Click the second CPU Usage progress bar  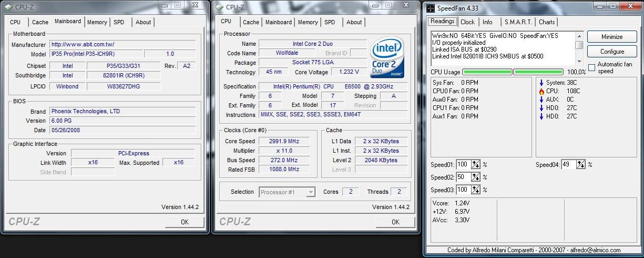coord(538,72)
